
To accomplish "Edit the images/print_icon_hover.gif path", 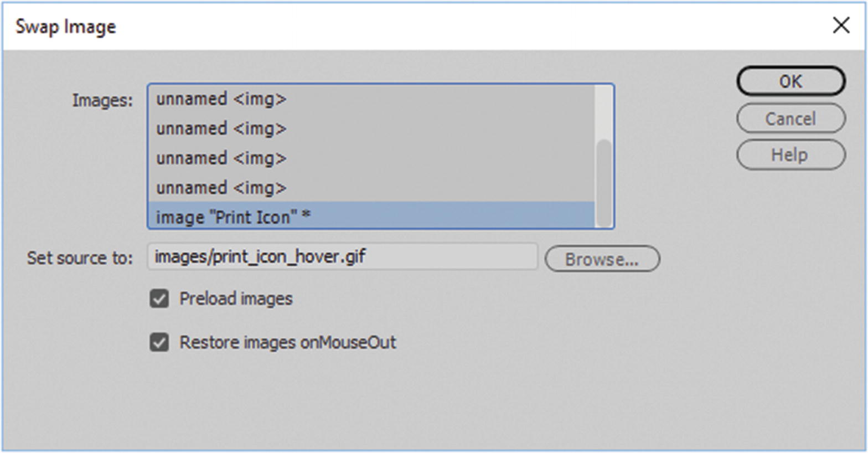I will (341, 256).
